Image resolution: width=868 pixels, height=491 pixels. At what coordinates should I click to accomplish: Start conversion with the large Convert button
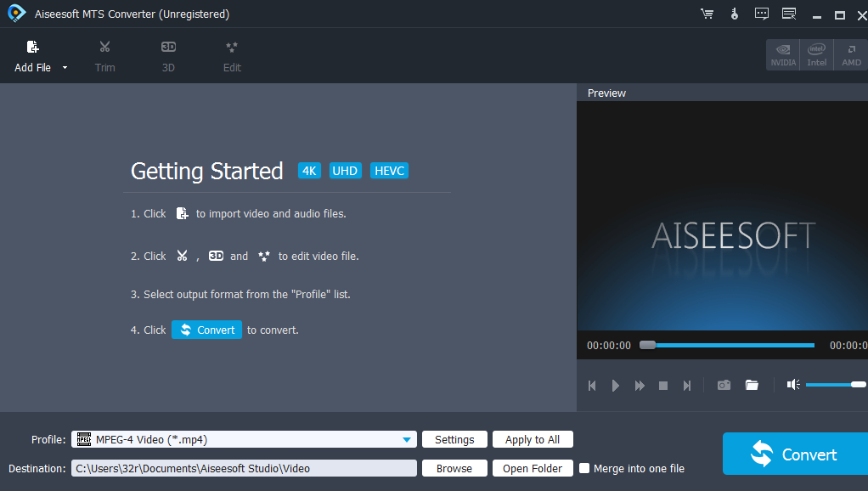pyautogui.click(x=795, y=454)
